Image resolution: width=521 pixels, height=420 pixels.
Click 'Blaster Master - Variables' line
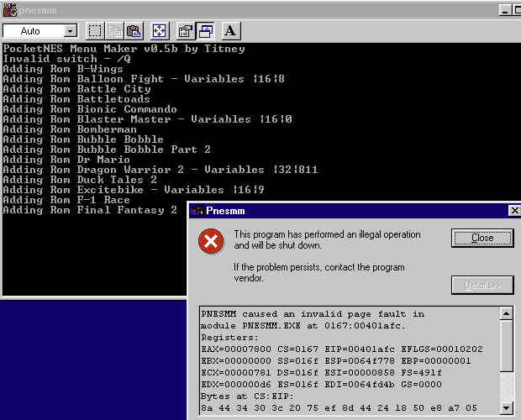tap(148, 119)
